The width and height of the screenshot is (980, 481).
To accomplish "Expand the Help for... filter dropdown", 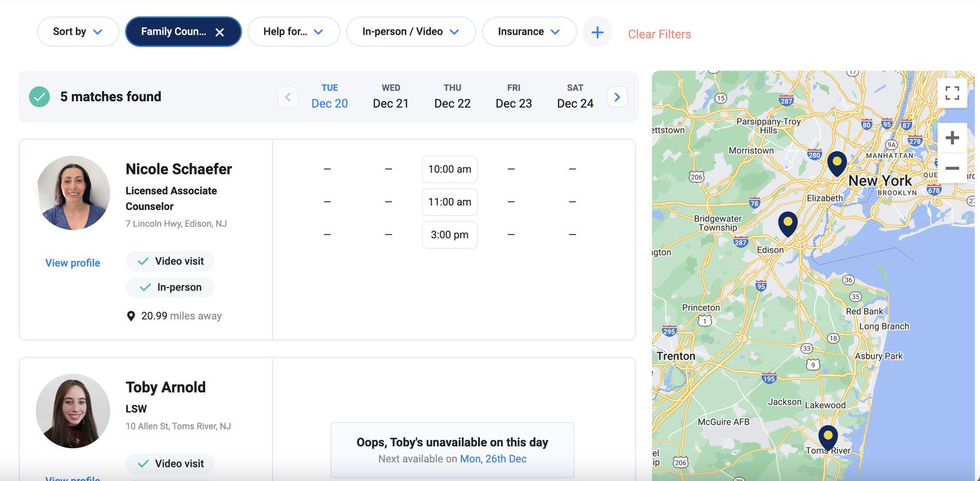I will click(x=293, y=31).
